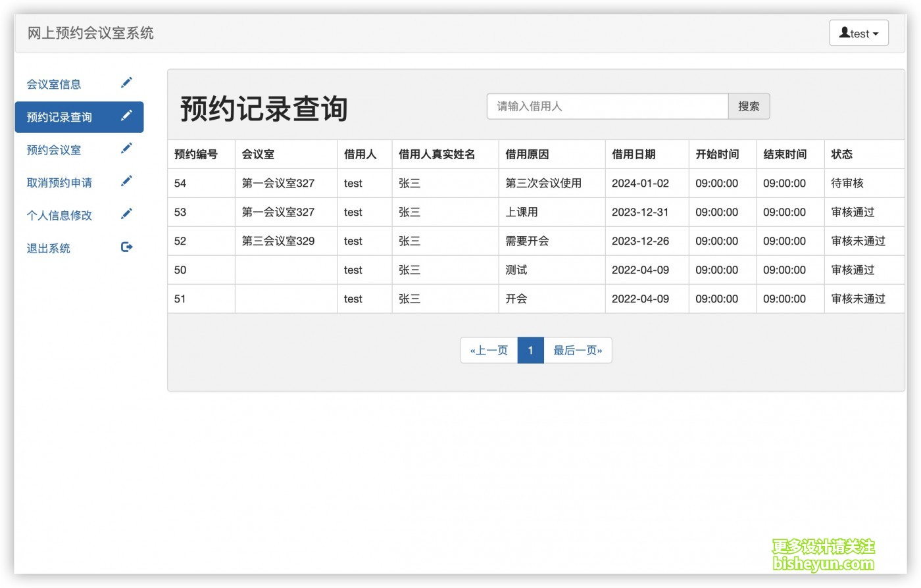Click pencil icon beside 取消预约申请
Viewport: 921px width, 588px height.
point(126,182)
